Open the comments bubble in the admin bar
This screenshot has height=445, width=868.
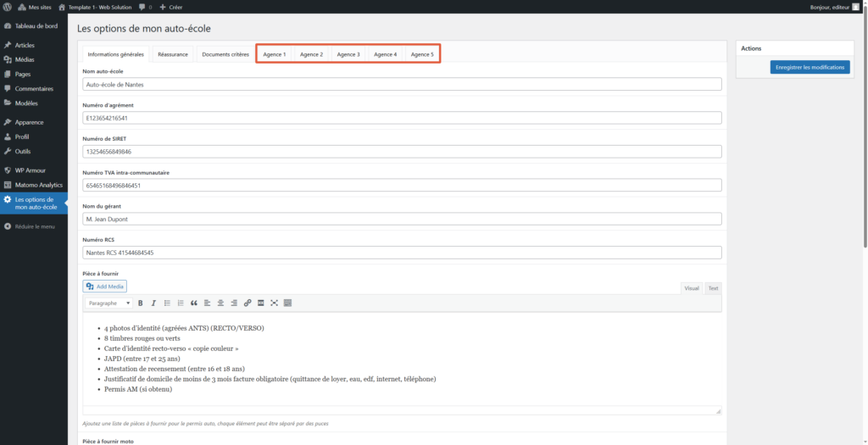142,6
